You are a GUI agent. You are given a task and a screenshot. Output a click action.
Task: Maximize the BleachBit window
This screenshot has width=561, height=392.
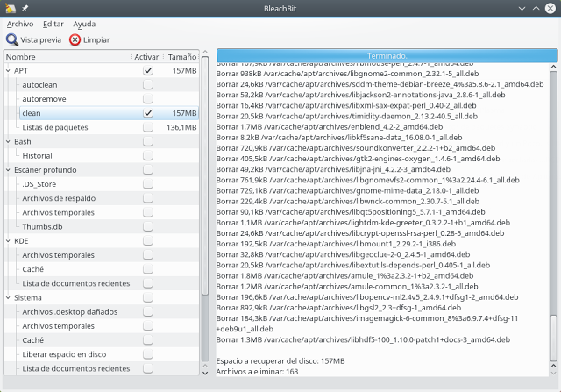click(536, 8)
